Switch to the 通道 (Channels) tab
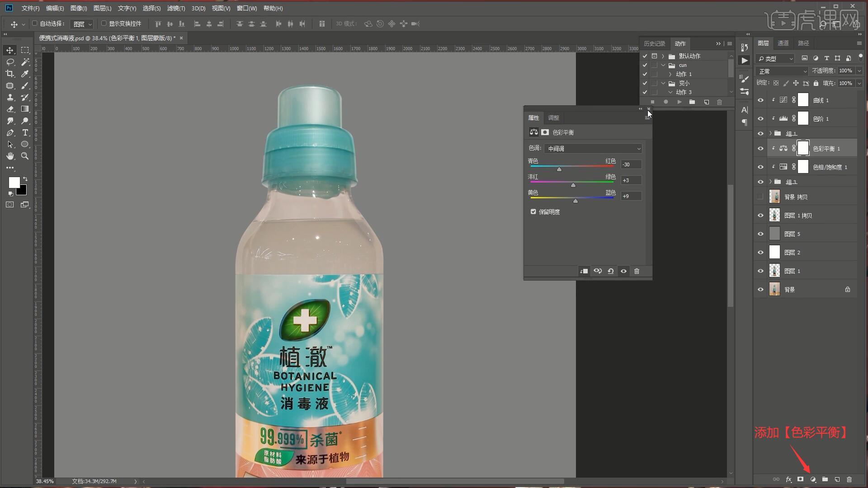The width and height of the screenshot is (868, 488). pyautogui.click(x=783, y=43)
